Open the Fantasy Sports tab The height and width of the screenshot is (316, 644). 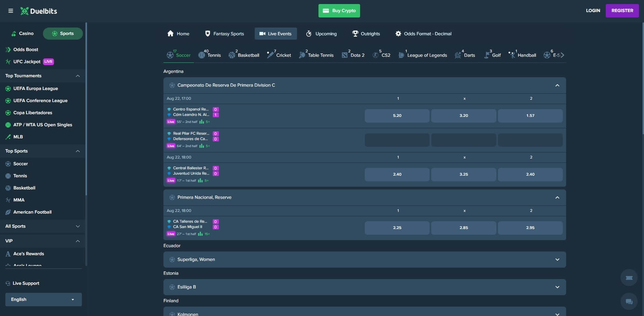(x=224, y=34)
